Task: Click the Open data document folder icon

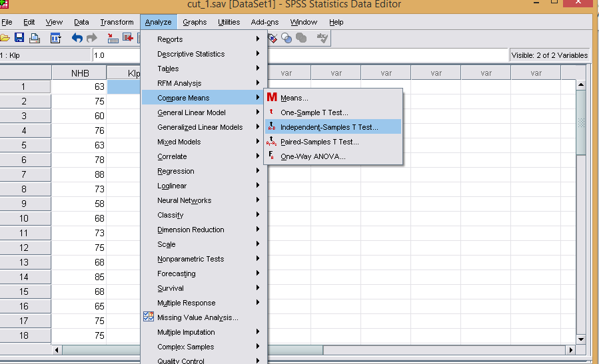Action: [x=5, y=38]
